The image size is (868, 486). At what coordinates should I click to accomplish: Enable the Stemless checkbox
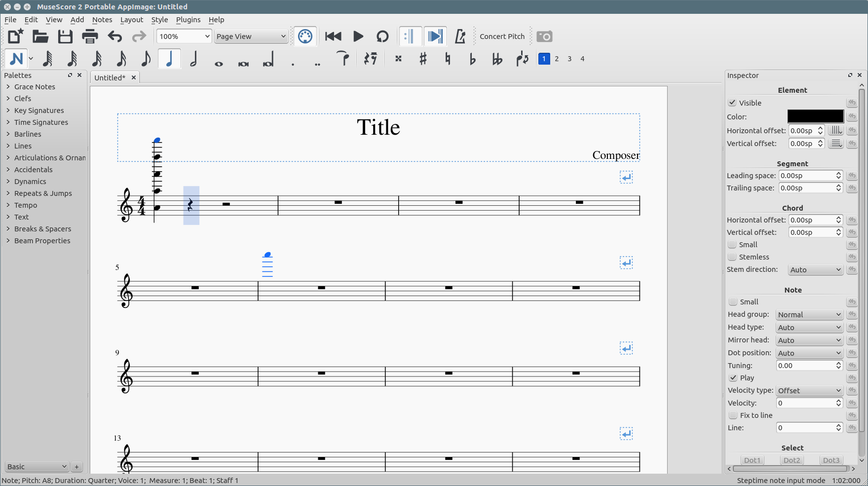pos(732,257)
